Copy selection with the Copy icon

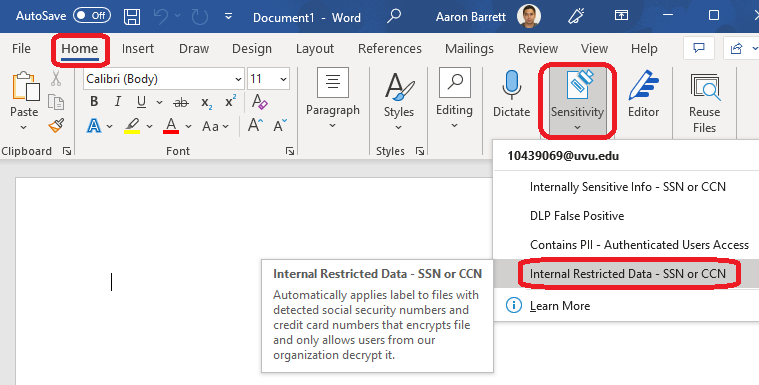(x=56, y=102)
